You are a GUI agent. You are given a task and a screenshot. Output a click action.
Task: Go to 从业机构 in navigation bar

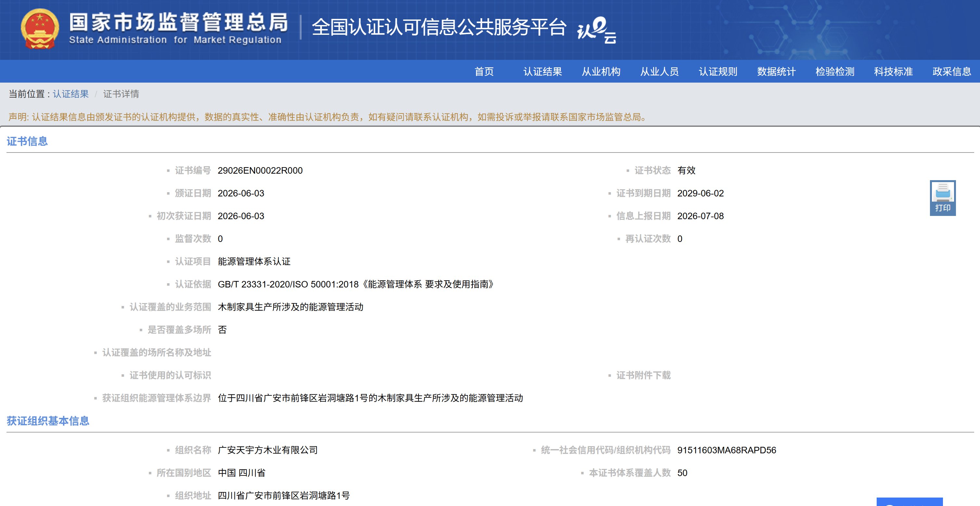pyautogui.click(x=601, y=72)
